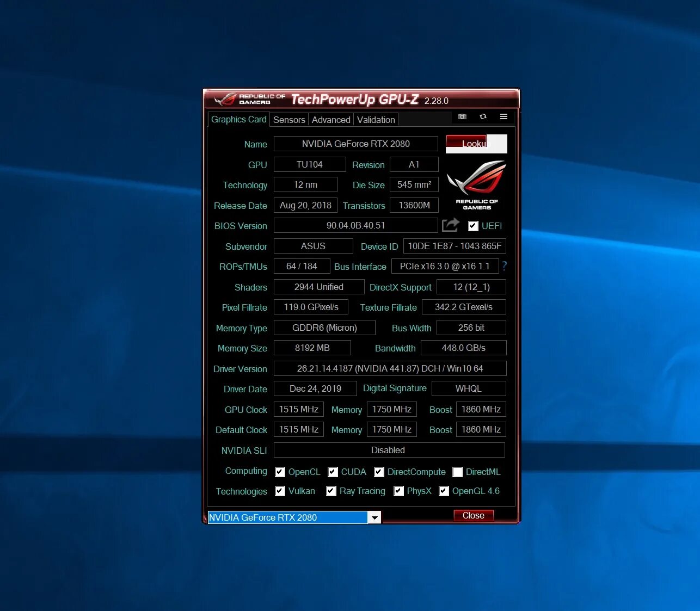Image resolution: width=700 pixels, height=611 pixels.
Task: Click the Texture Fillrate value 342.2 GTexel/s
Action: [464, 307]
